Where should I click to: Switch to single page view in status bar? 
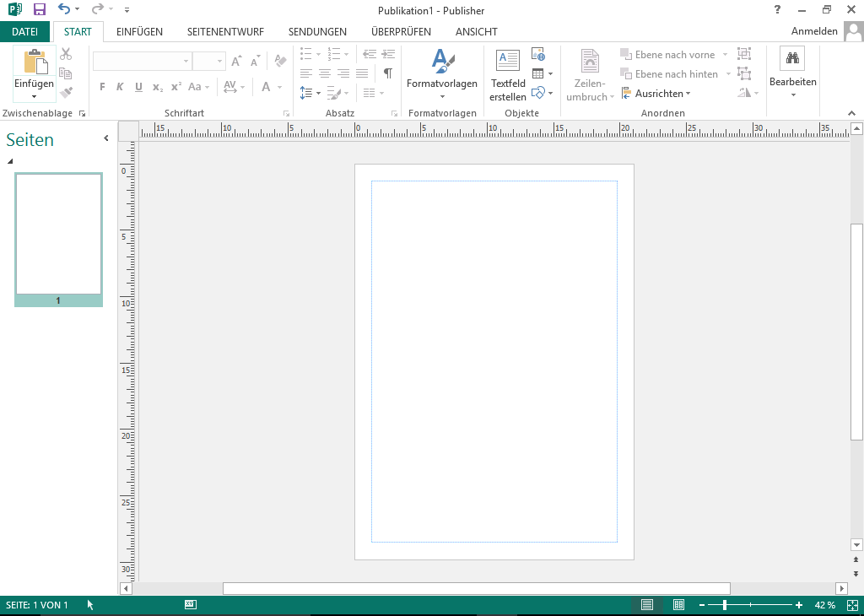[647, 605]
